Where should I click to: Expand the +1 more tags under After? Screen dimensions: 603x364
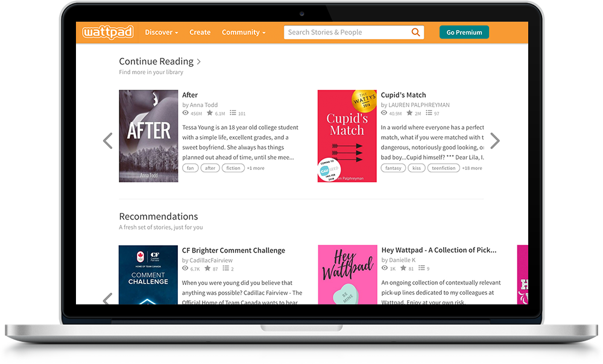tap(257, 168)
